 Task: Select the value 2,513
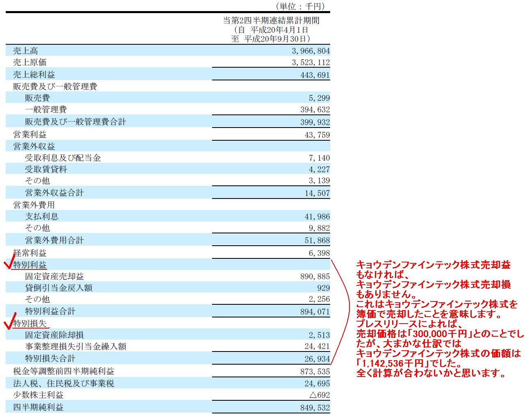(x=320, y=335)
